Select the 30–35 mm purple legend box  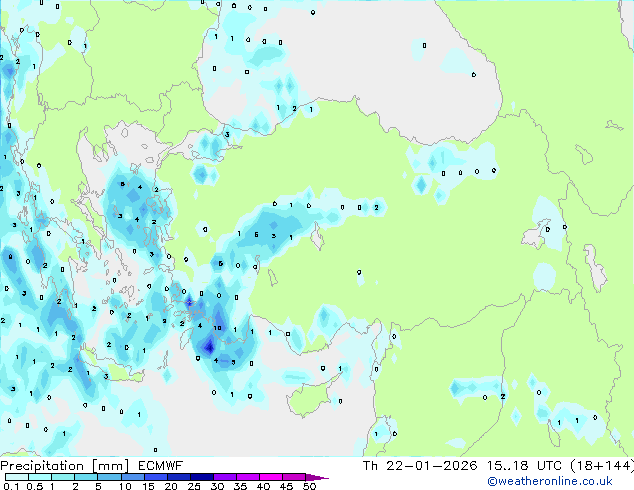224,477
